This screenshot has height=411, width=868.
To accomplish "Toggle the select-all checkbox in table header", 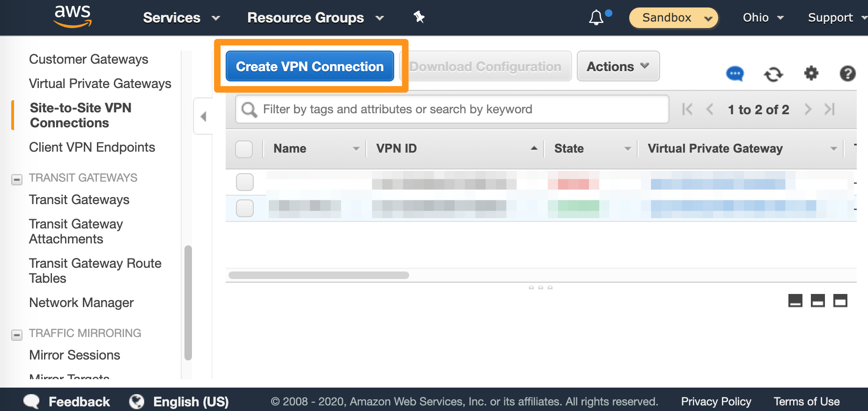I will [x=244, y=149].
